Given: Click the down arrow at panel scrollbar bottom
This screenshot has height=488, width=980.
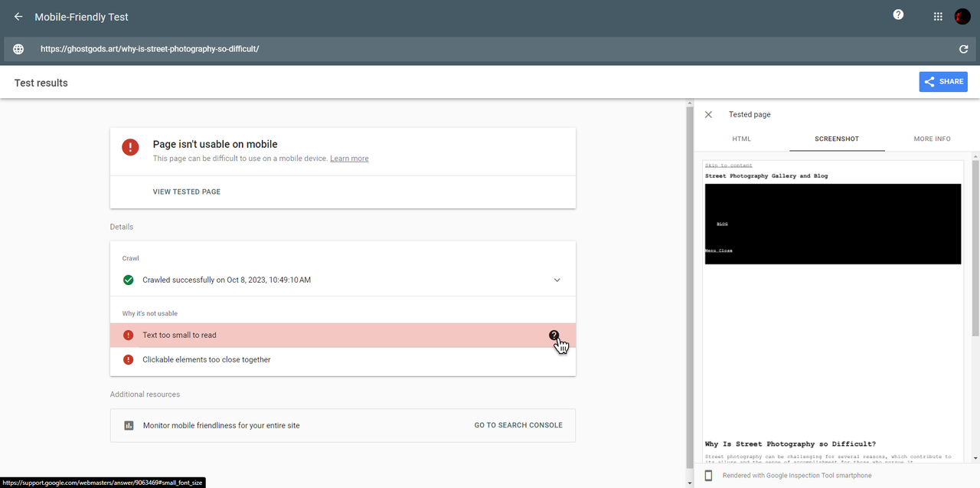Looking at the screenshot, I should pyautogui.click(x=975, y=458).
